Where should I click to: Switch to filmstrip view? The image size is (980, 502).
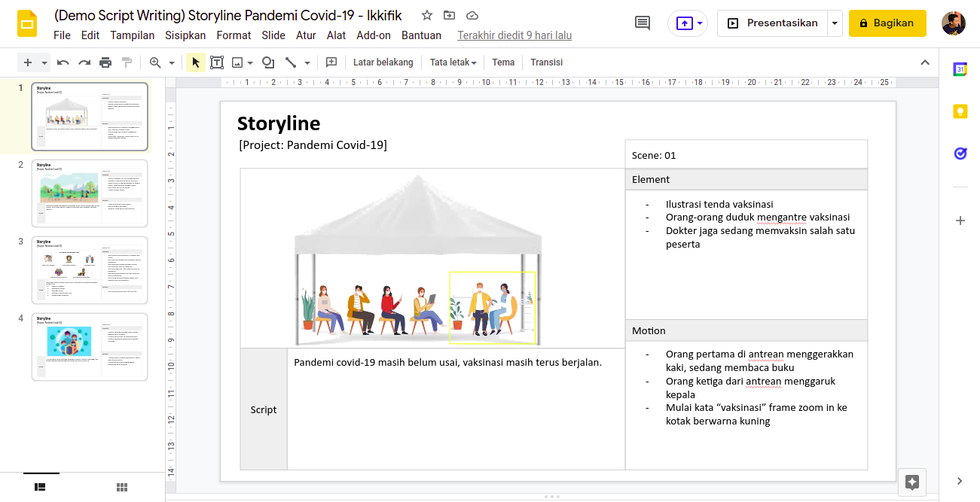click(x=41, y=488)
